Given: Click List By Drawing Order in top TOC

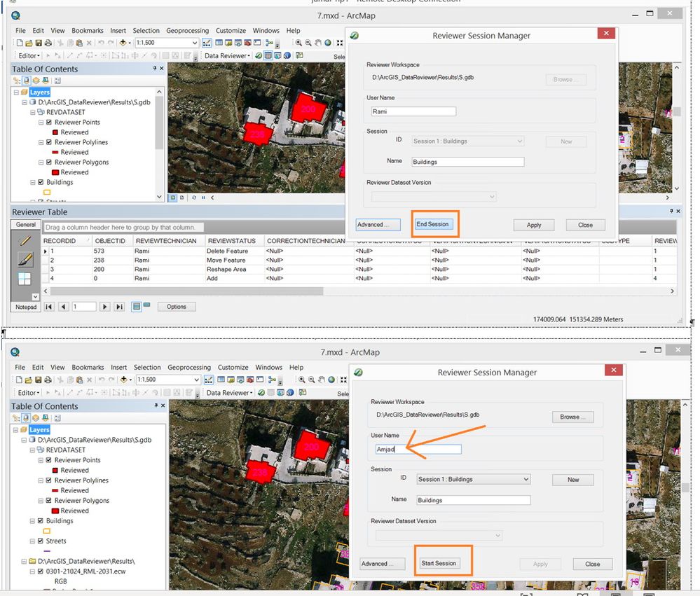Looking at the screenshot, I should click(x=17, y=81).
